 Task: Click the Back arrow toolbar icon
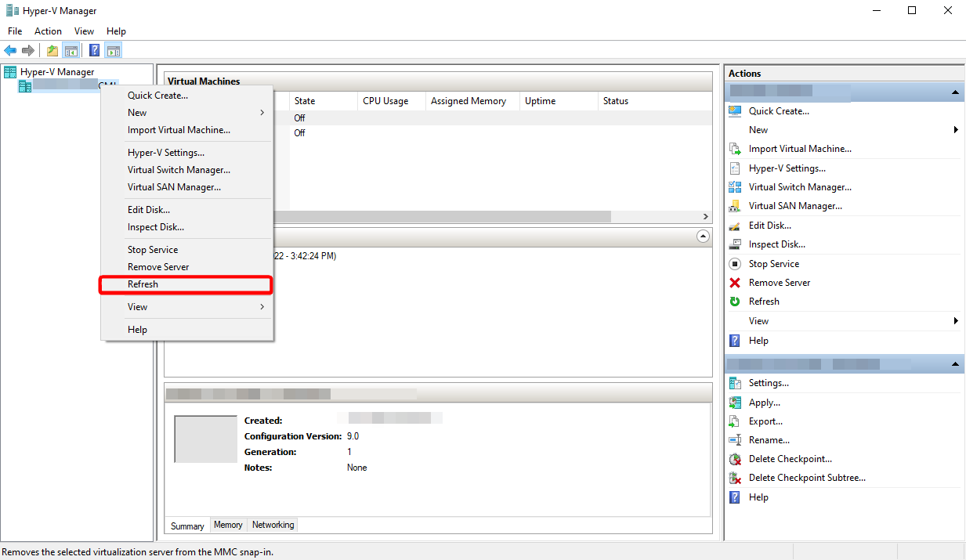tap(10, 51)
